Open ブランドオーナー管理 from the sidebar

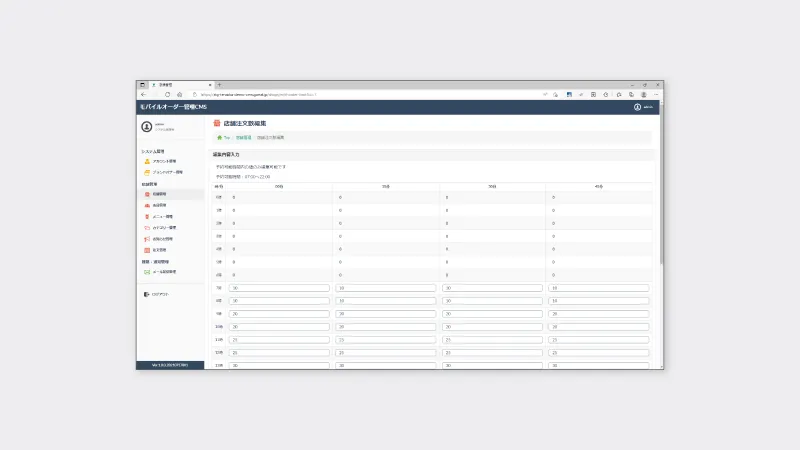[164, 172]
